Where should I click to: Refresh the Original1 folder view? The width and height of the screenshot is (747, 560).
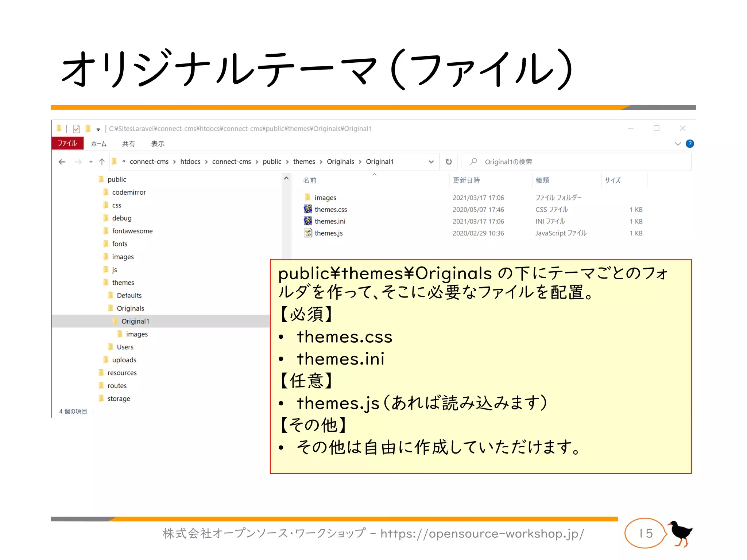click(449, 162)
